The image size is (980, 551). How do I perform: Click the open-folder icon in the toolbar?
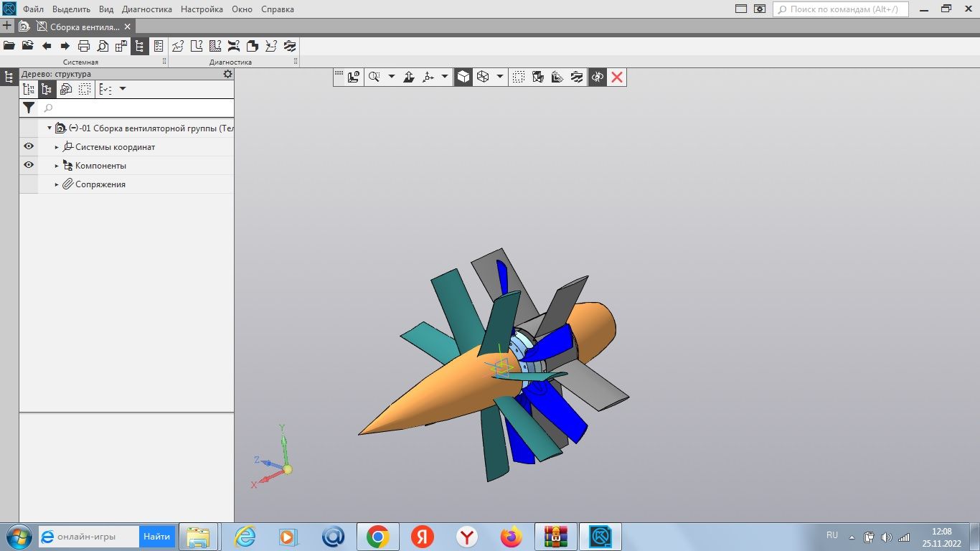(x=9, y=46)
